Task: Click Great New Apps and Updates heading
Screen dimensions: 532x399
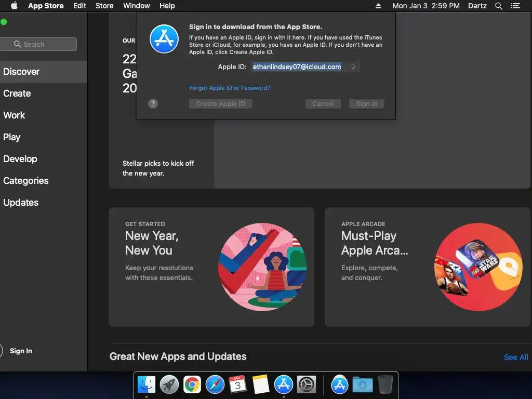Action: [178, 356]
